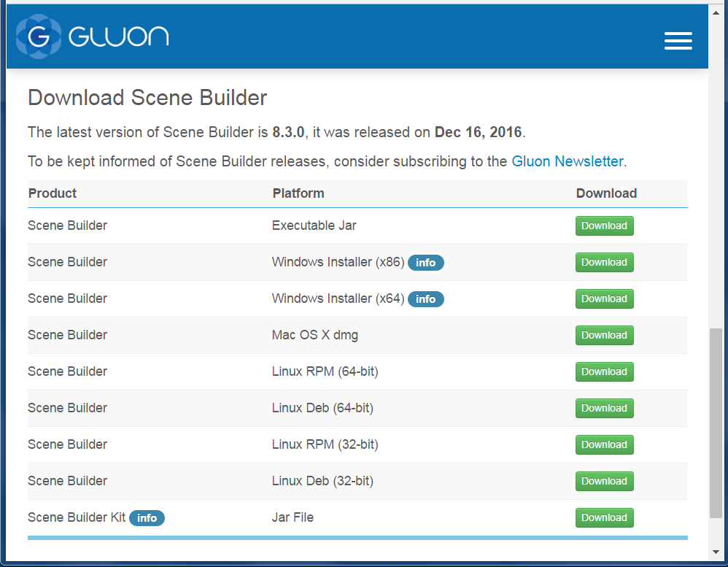Download the Executable Jar version

(x=604, y=225)
